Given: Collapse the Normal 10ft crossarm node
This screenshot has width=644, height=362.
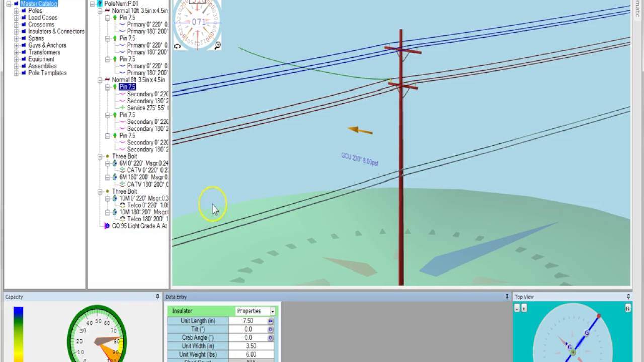Looking at the screenshot, I should click(100, 11).
